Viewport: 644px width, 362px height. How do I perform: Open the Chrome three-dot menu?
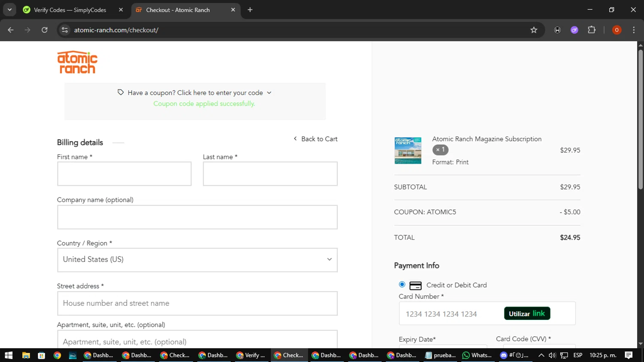pos(634,30)
